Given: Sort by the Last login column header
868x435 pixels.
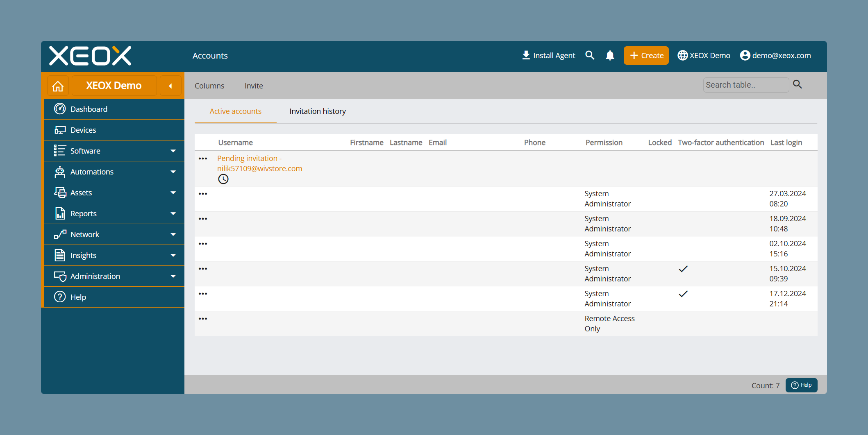Looking at the screenshot, I should click(786, 143).
